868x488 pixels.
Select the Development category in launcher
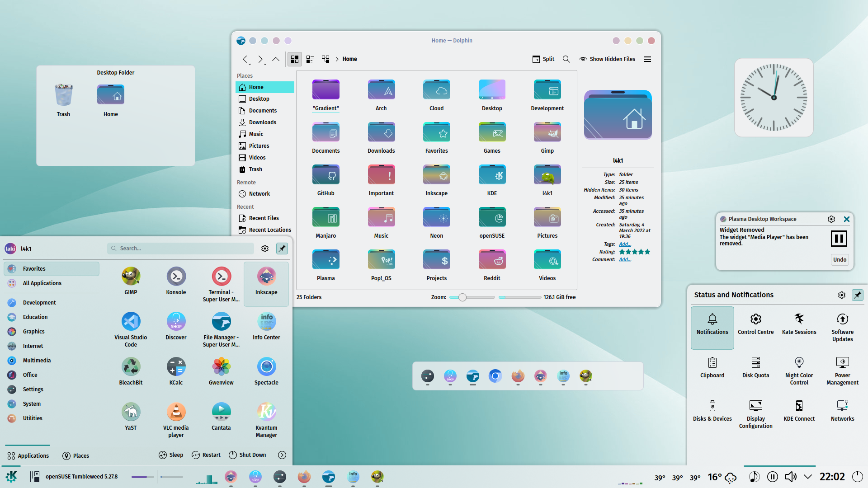52,303
